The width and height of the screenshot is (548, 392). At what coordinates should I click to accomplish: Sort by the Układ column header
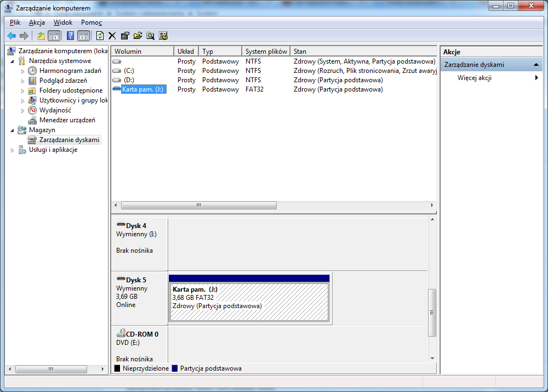[186, 52]
